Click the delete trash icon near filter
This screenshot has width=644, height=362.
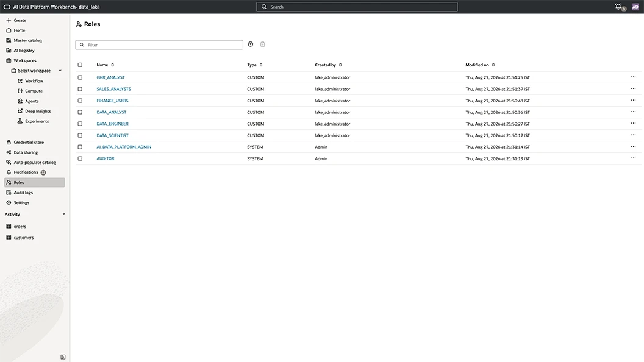click(x=262, y=44)
